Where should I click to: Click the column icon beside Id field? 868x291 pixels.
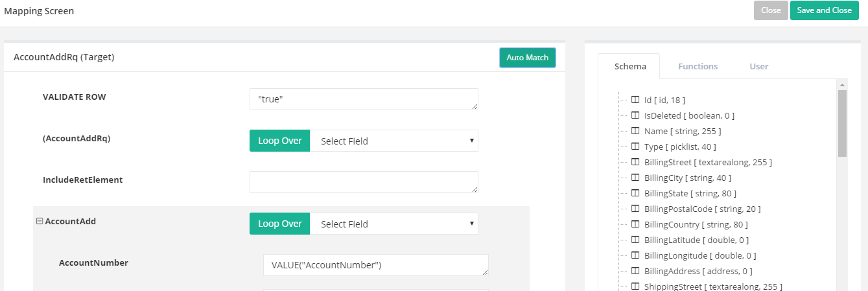[635, 100]
